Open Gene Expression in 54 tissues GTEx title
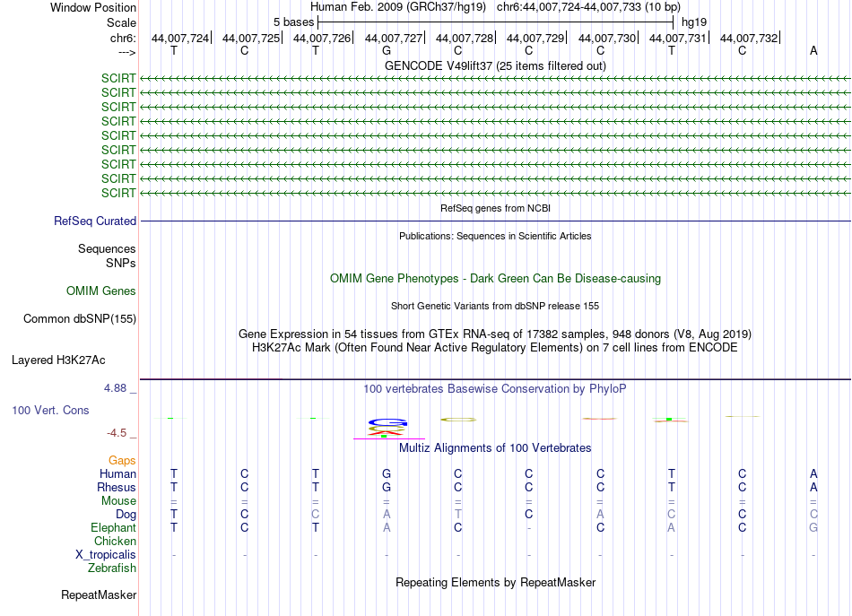 click(x=495, y=334)
